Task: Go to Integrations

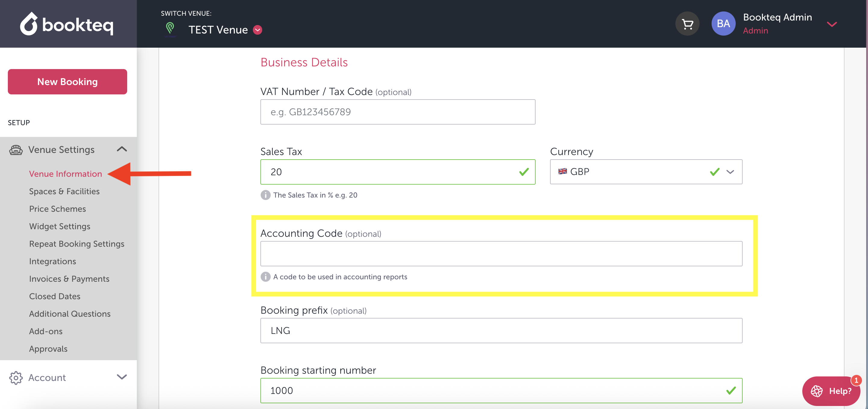Action: click(52, 261)
